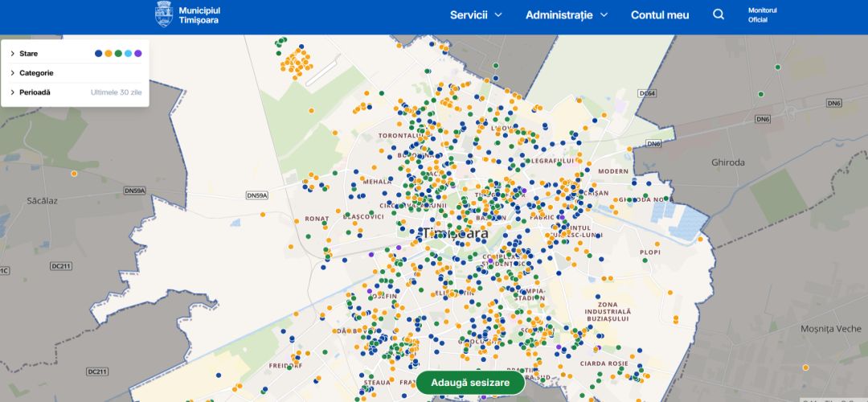The image size is (868, 402).
Task: Click the Ultimele 30 zile period value
Action: pyautogui.click(x=117, y=92)
